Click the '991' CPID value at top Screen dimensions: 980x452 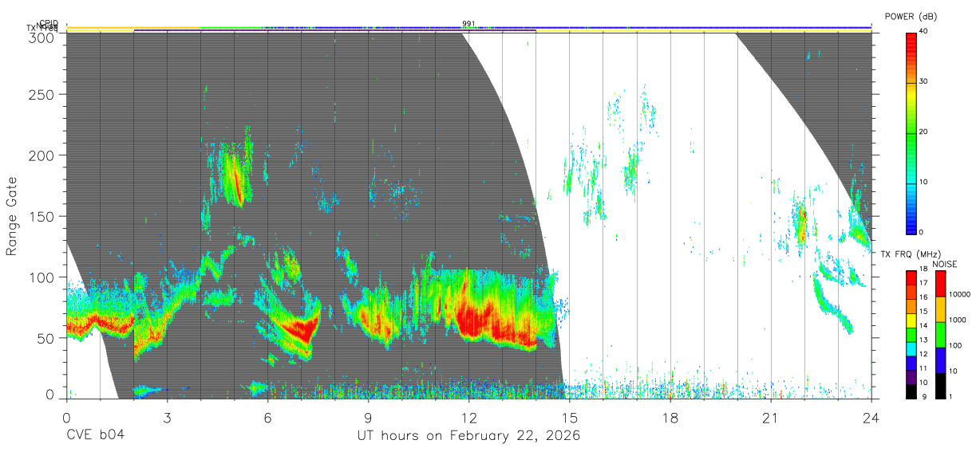point(469,24)
